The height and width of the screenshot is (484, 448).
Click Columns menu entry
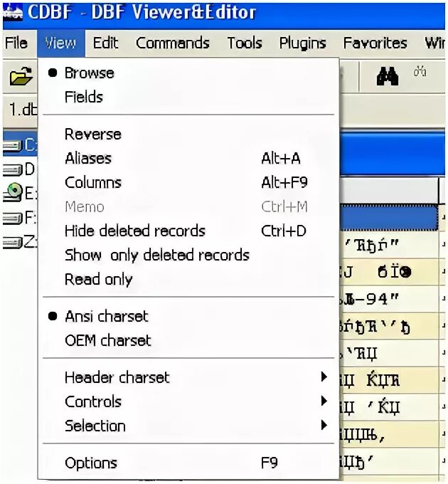(188, 182)
